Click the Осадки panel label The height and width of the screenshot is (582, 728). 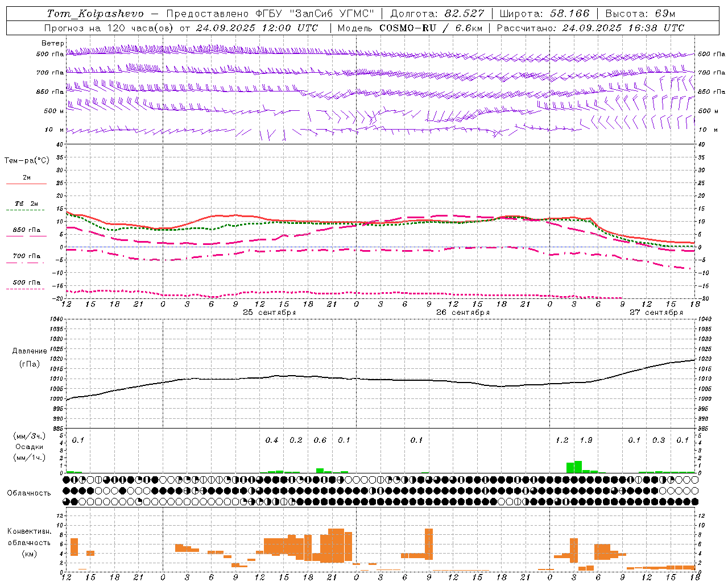tap(30, 447)
